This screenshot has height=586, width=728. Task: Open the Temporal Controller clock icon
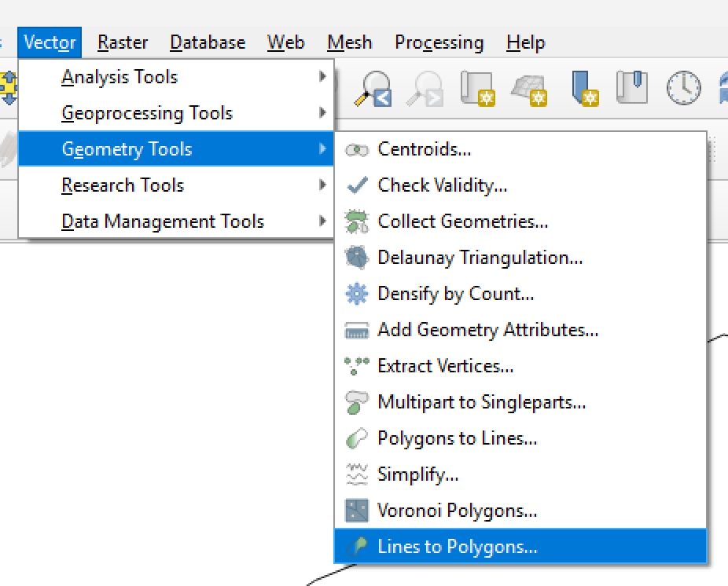(682, 88)
